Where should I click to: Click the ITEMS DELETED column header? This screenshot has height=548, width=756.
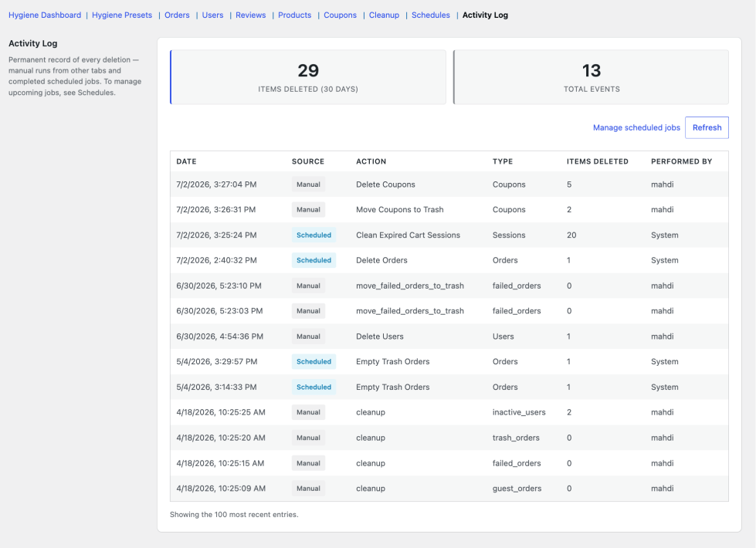598,161
